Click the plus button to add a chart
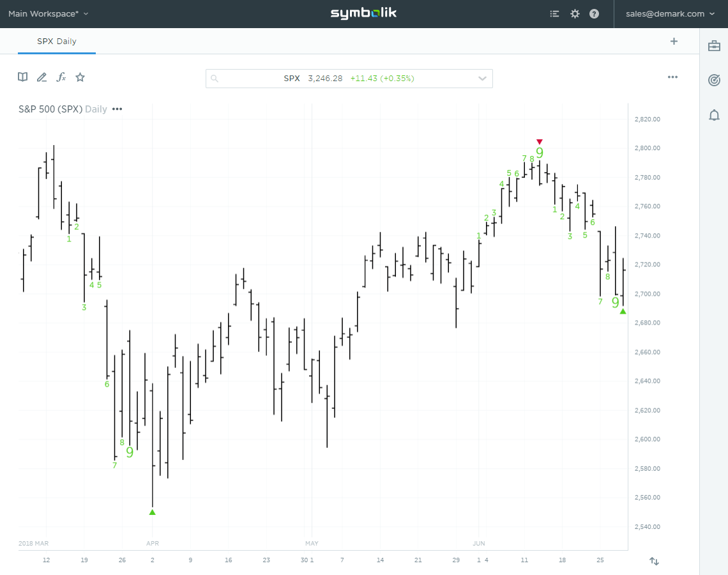The width and height of the screenshot is (728, 575). pos(674,41)
